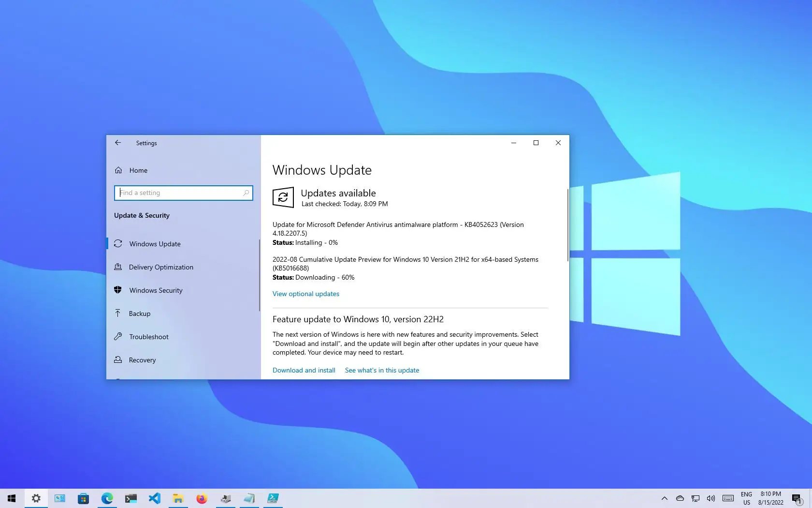Click the Settings gear taskbar icon
The image size is (812, 508).
(x=36, y=498)
